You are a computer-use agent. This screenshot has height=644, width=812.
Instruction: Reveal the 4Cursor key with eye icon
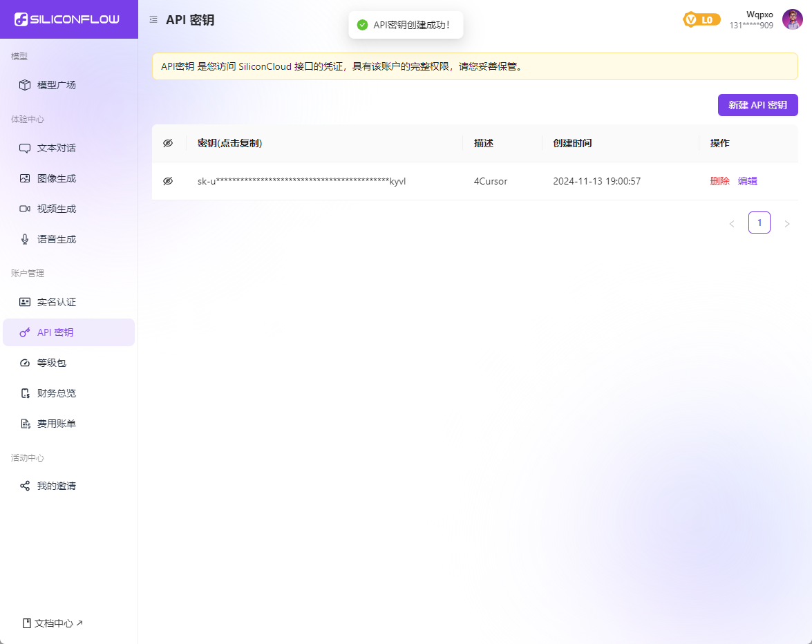pyautogui.click(x=168, y=181)
